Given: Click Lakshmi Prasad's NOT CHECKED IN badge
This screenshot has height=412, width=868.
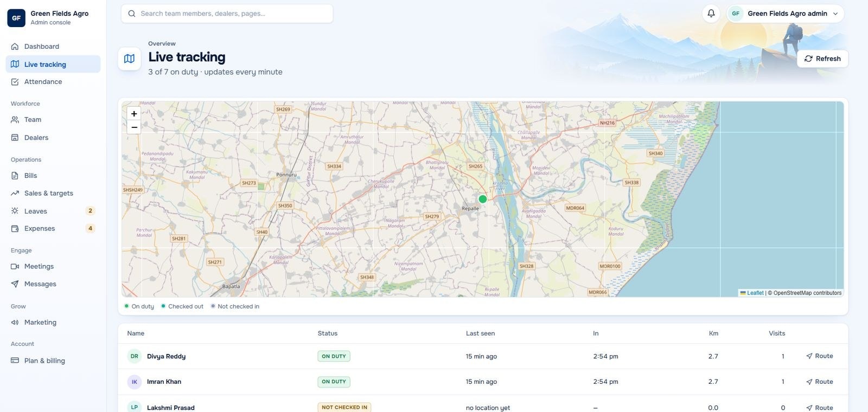Looking at the screenshot, I should [344, 407].
